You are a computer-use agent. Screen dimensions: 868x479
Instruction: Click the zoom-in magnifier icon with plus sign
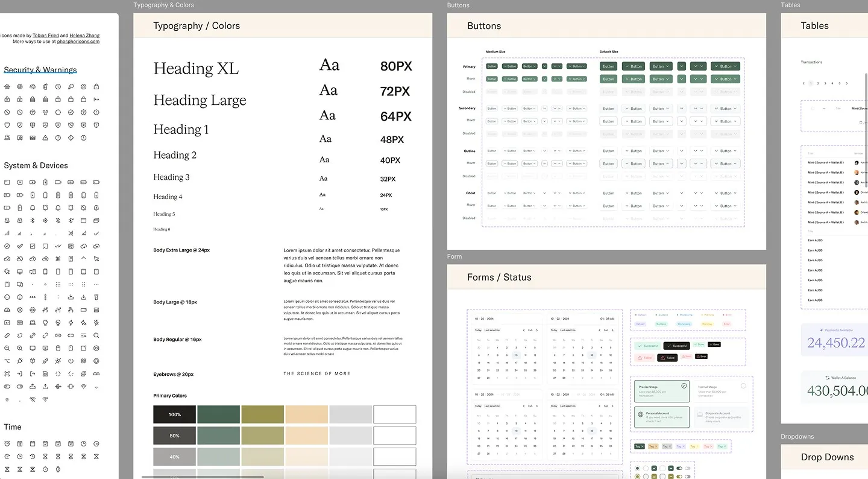(x=20, y=348)
